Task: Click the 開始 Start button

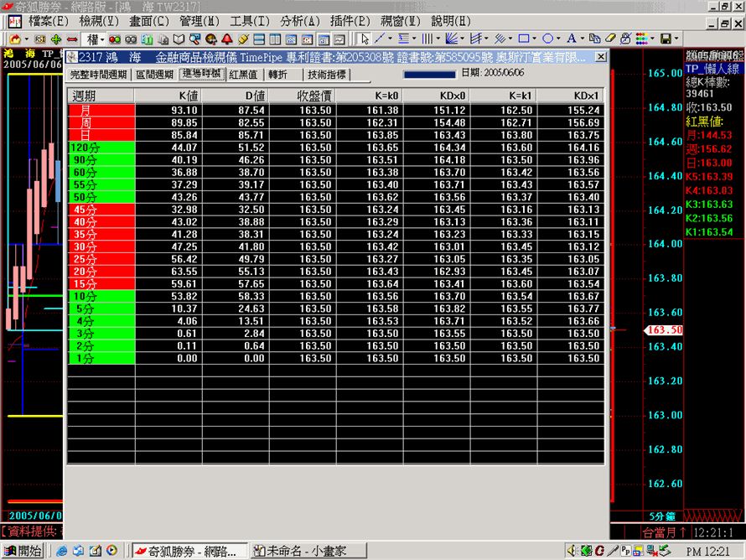Action: (x=23, y=551)
